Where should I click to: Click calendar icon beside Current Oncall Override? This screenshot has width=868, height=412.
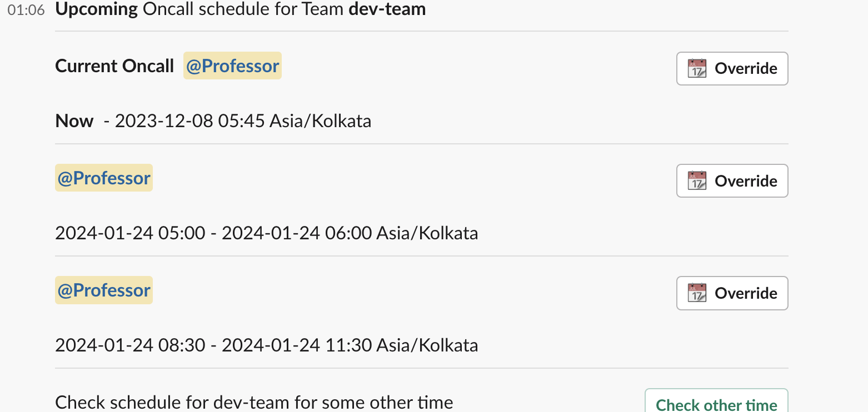697,68
